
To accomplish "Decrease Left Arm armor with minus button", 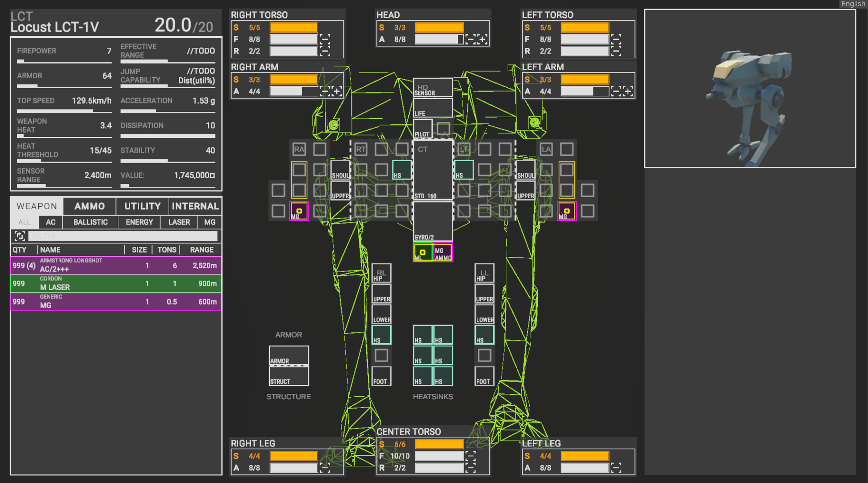I will [616, 91].
